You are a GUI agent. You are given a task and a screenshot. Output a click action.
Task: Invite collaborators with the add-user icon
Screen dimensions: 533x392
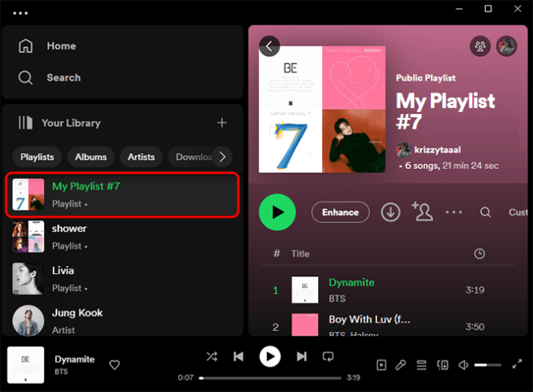tap(423, 211)
